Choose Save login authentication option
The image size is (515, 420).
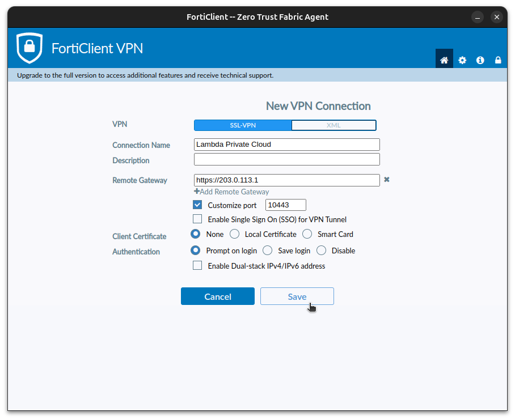click(x=267, y=250)
